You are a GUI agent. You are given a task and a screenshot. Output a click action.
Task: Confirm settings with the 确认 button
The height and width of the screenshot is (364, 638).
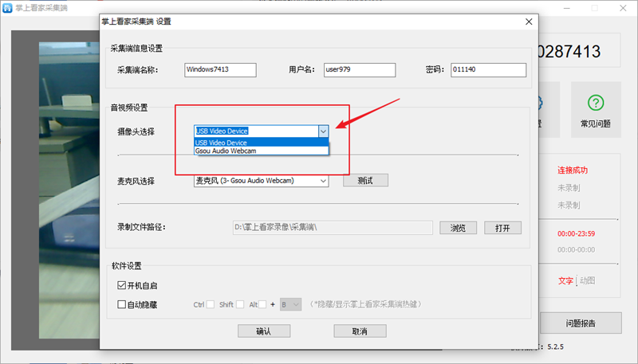pyautogui.click(x=264, y=331)
